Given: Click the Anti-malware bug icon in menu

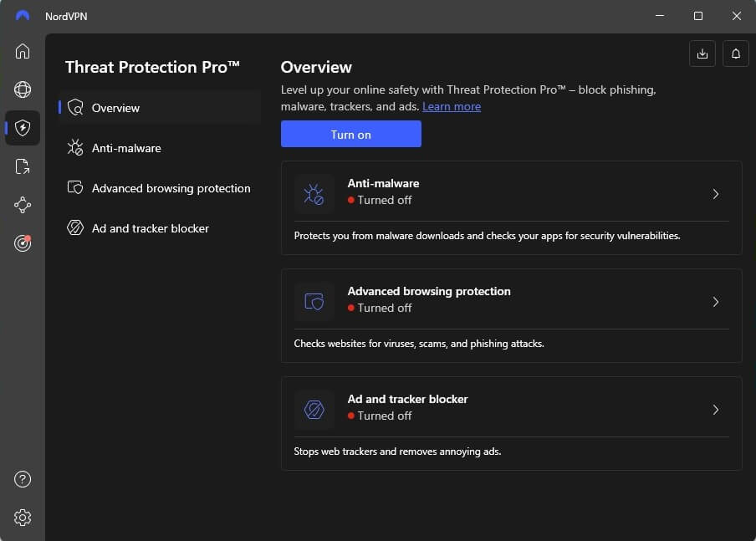Looking at the screenshot, I should coord(75,147).
